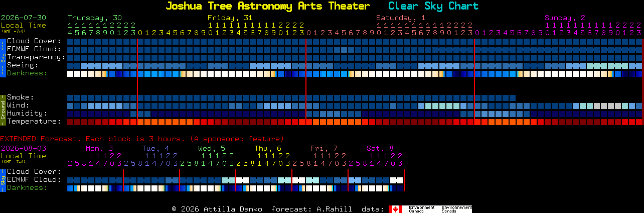The image size is (644, 213).
Task: Click the Sunday, 2 day header
Action: pos(565,18)
